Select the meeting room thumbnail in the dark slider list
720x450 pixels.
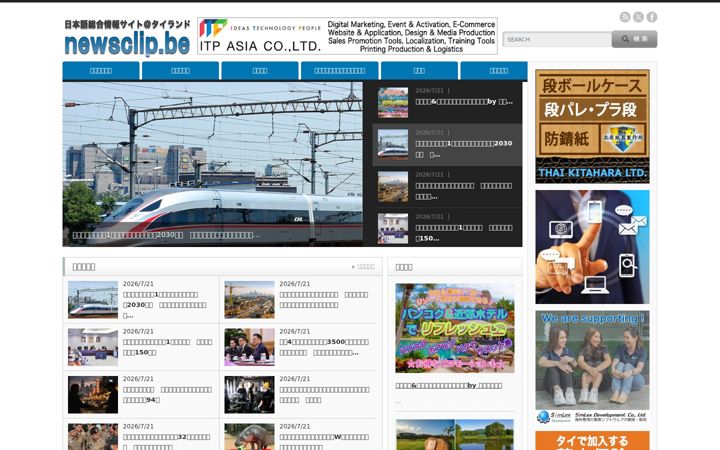(393, 228)
